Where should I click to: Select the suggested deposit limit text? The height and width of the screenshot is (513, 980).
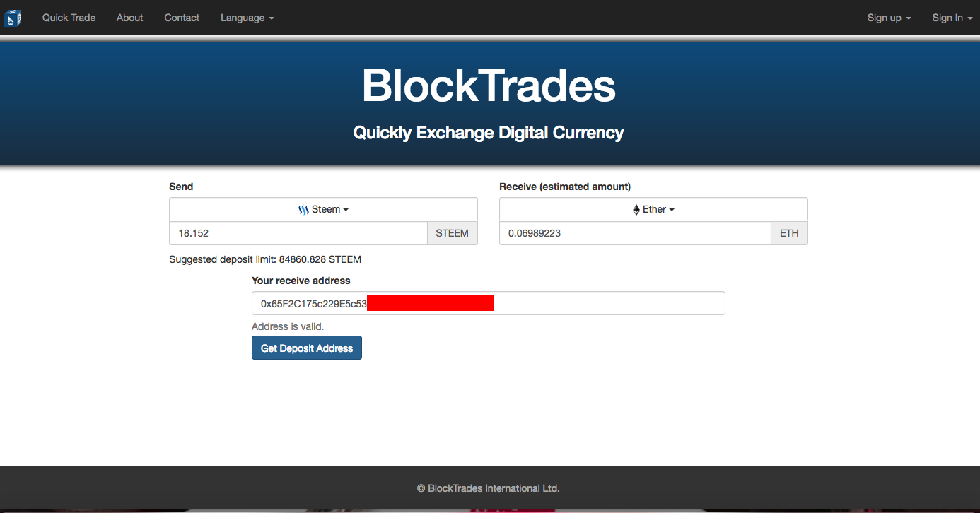pyautogui.click(x=265, y=259)
